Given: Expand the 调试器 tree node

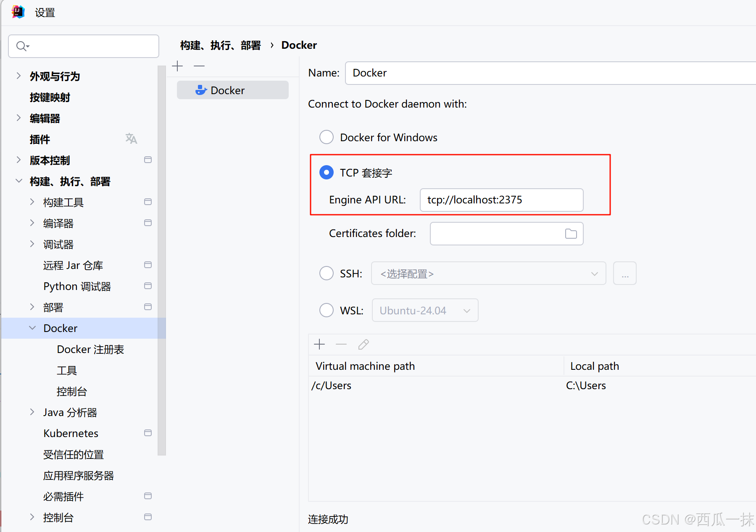Looking at the screenshot, I should point(32,244).
